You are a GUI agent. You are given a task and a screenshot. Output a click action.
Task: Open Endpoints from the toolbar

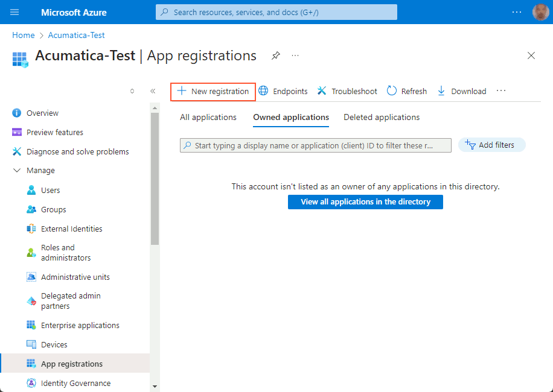[x=283, y=92]
